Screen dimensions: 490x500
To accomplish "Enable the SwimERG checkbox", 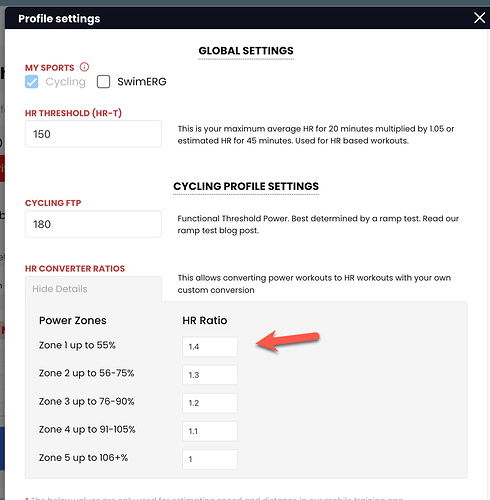I will tap(103, 82).
